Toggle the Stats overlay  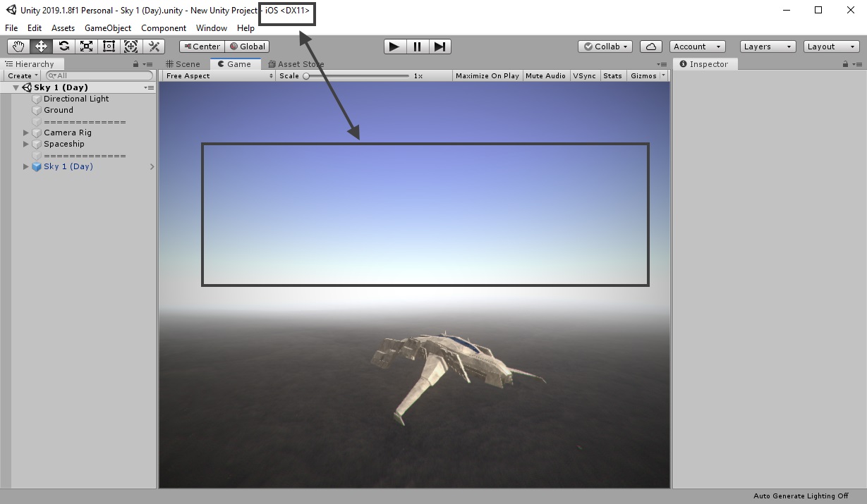(612, 75)
